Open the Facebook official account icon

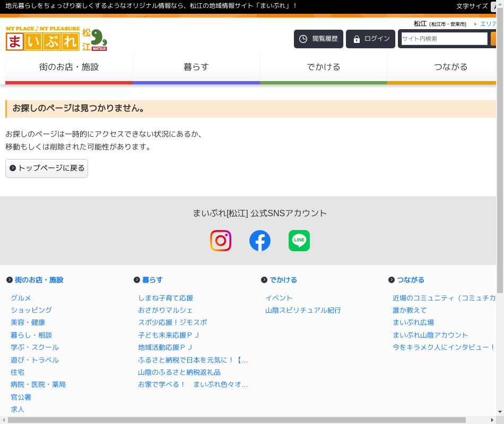tap(260, 241)
